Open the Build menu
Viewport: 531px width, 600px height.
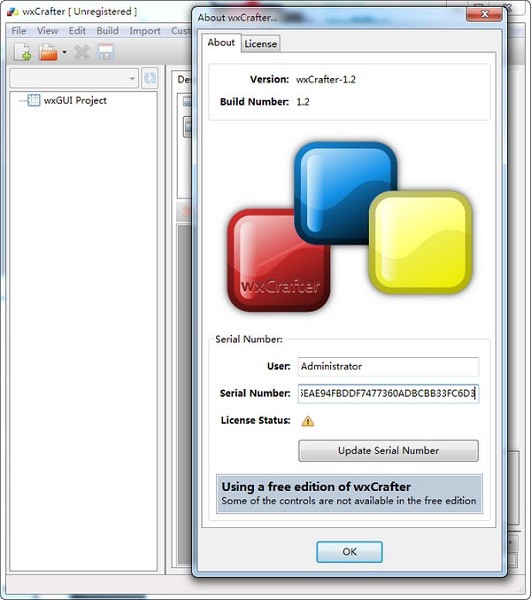coord(108,31)
